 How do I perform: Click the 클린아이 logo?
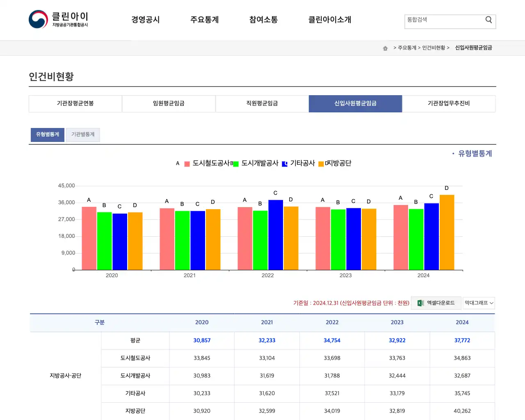59,19
